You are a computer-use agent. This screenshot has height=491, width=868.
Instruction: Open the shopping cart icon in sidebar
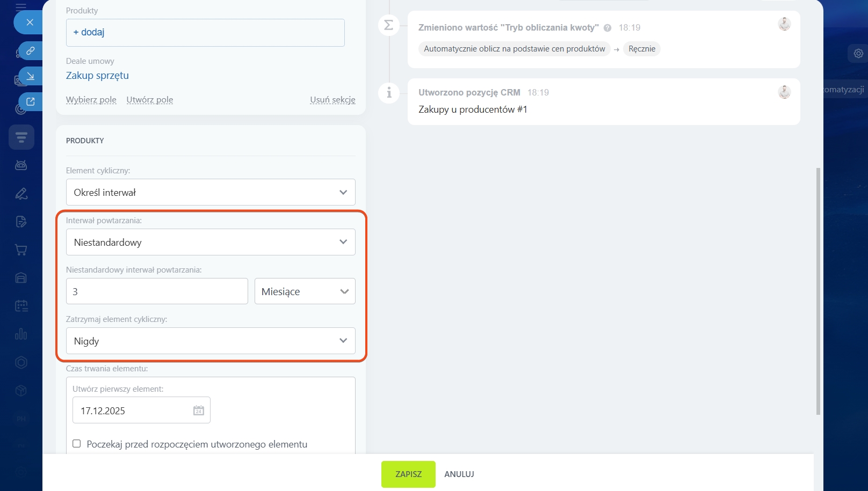pyautogui.click(x=21, y=250)
